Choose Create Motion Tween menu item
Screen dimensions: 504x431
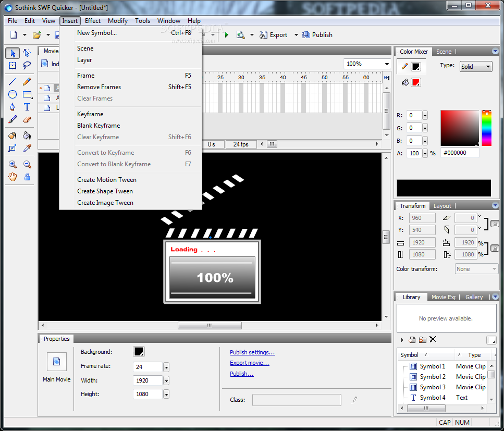click(130, 180)
